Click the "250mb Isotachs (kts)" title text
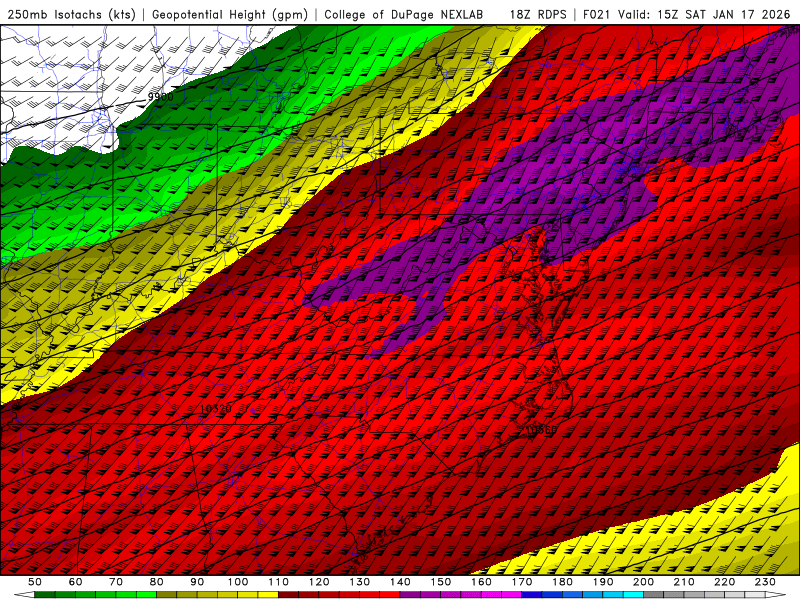 72,14
